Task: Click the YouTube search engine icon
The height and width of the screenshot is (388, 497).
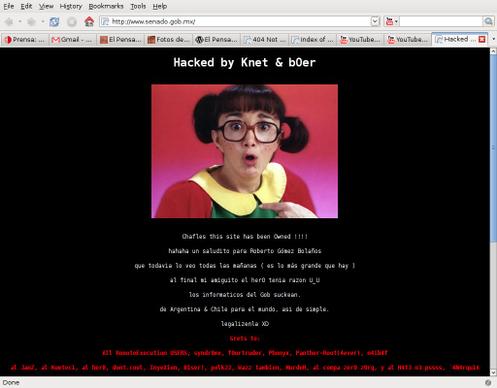Action: [x=389, y=22]
